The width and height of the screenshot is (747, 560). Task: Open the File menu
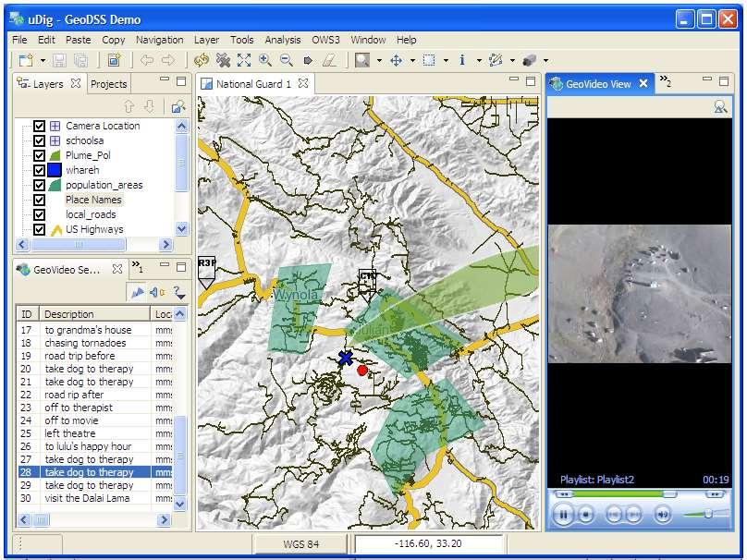(19, 40)
